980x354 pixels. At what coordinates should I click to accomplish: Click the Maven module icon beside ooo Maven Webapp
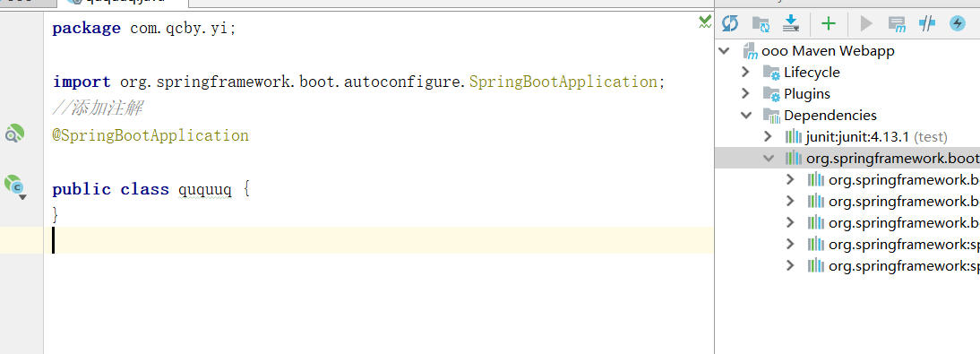click(750, 51)
